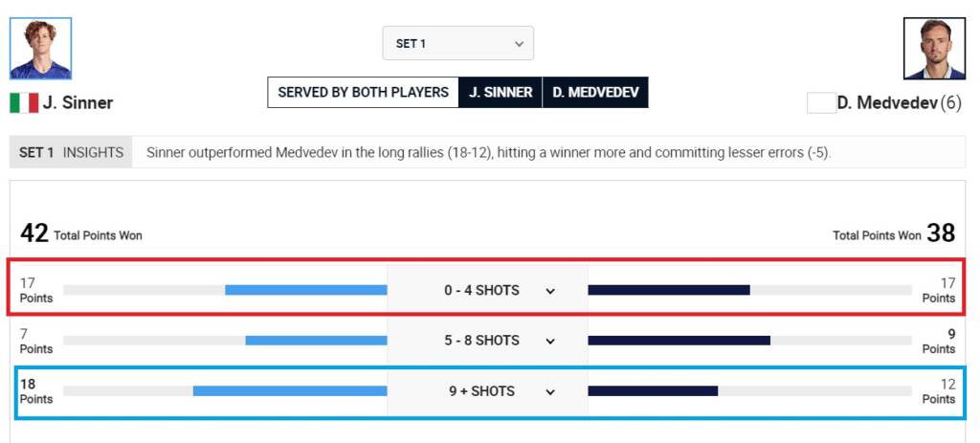Click Jannik Sinner's player photo
The height and width of the screenshot is (443, 980).
tap(40, 48)
